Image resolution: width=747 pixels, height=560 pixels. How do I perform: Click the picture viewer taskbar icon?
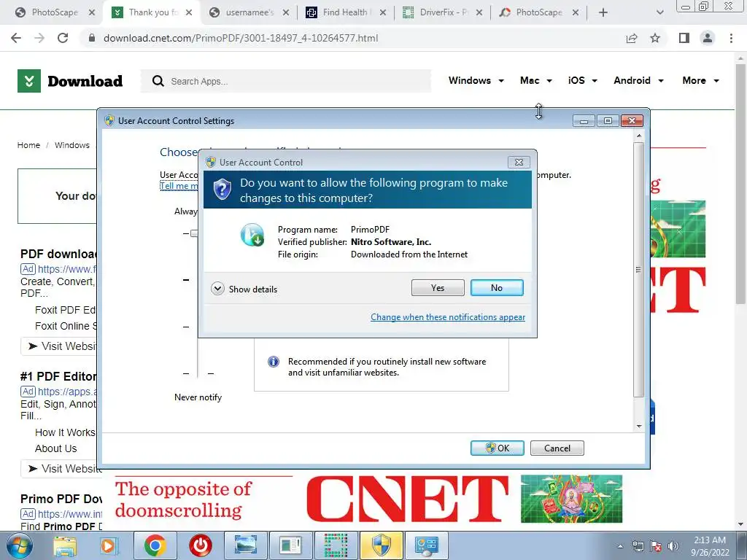coord(245,545)
